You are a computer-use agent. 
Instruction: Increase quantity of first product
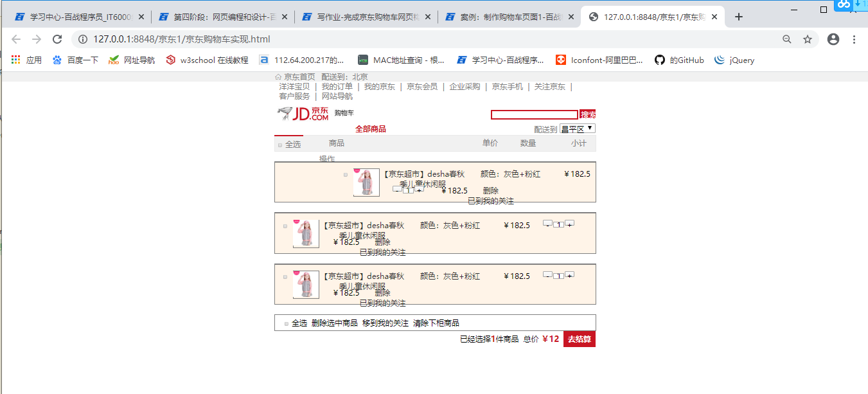pos(419,190)
